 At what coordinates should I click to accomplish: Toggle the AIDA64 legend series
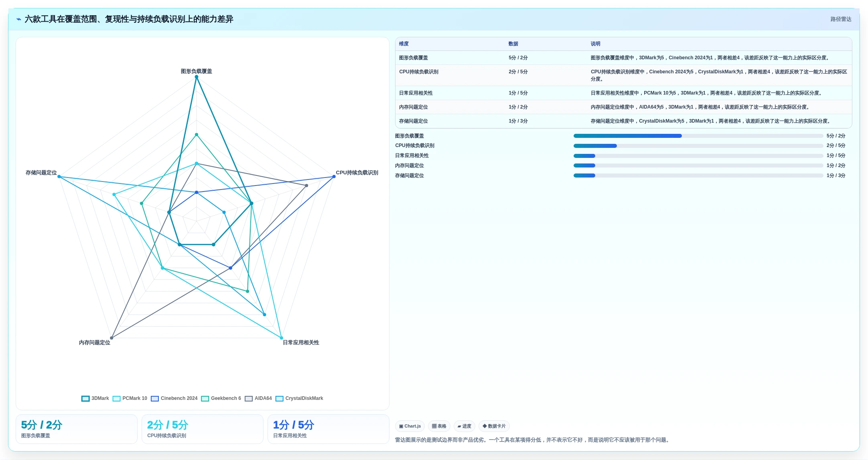tap(258, 398)
